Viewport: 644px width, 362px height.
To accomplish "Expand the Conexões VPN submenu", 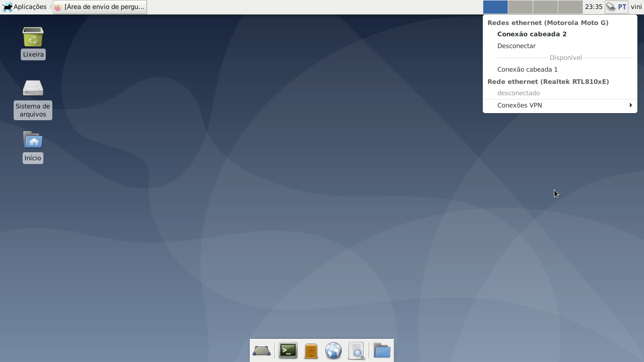I will pyautogui.click(x=560, y=105).
